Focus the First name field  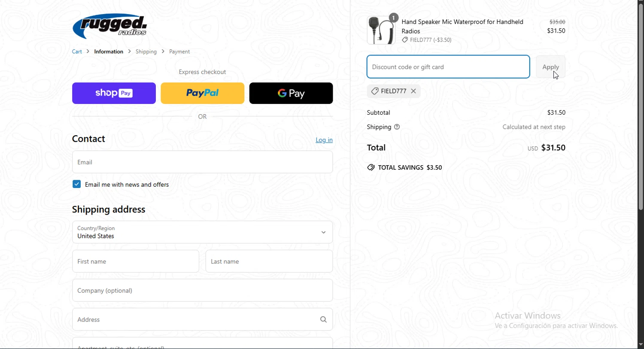click(x=136, y=261)
